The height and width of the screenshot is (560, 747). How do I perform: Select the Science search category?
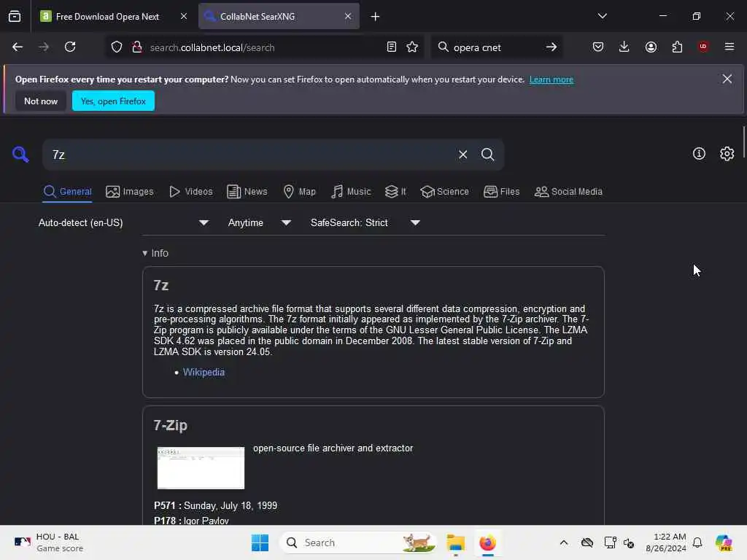coord(444,192)
